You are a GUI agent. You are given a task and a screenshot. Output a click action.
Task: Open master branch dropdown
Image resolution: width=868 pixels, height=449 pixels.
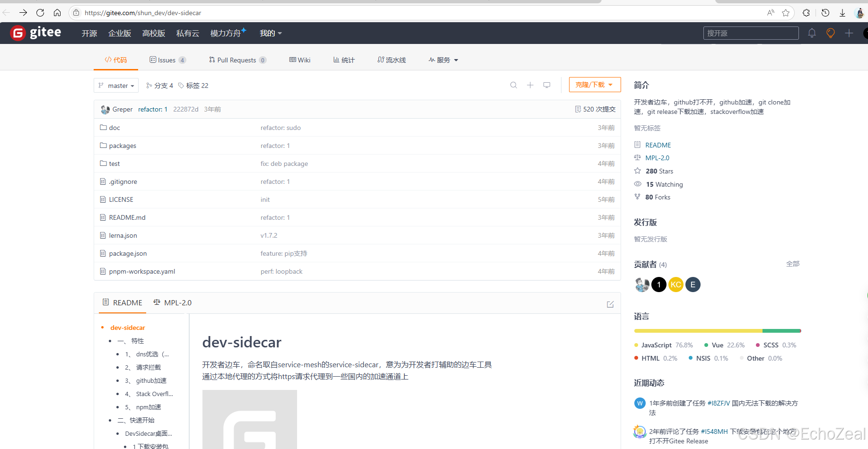[x=116, y=86]
